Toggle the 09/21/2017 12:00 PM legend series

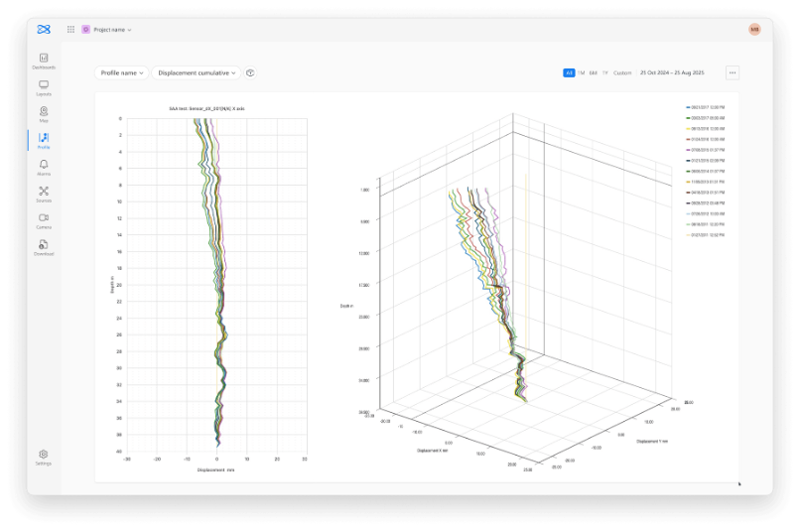pos(707,106)
